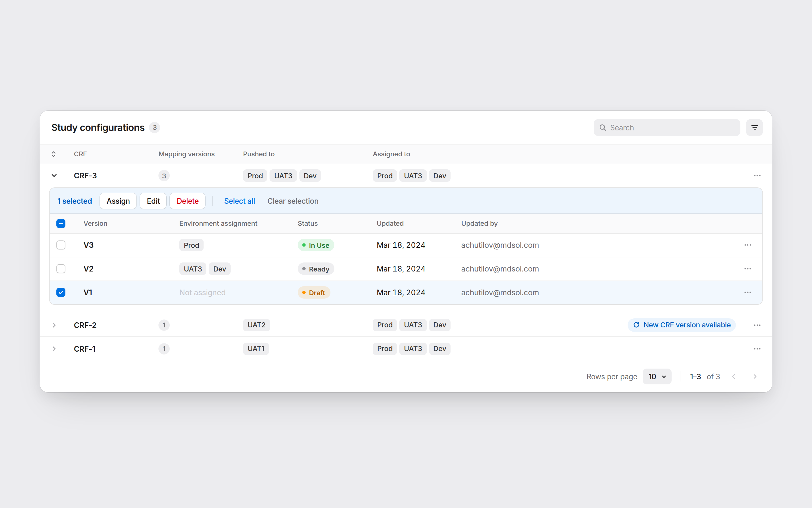Image resolution: width=812 pixels, height=508 pixels.
Task: Open the rows per page dropdown
Action: 657,377
